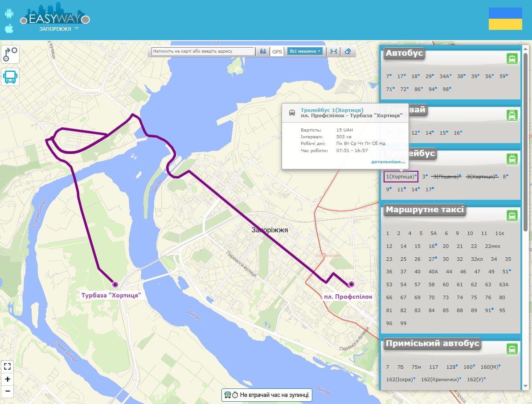Screen dimensions: 532x404
Task: Click the eraser clear icon in toolbar
Action: coord(348,51)
